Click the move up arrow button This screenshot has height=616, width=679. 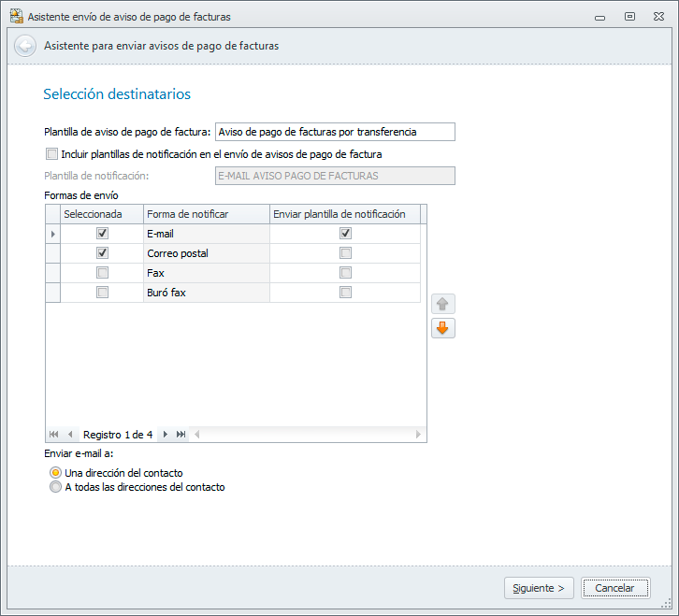coord(443,304)
